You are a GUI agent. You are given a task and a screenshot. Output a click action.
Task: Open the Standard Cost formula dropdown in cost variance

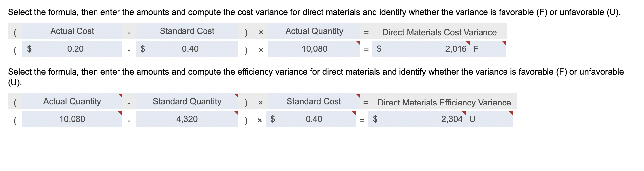(x=187, y=31)
